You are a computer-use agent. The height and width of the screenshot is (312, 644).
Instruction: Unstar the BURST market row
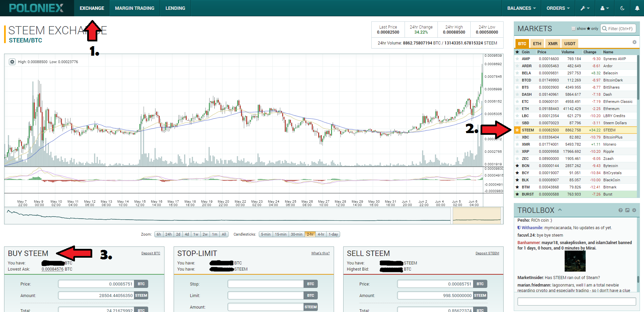pos(517,194)
